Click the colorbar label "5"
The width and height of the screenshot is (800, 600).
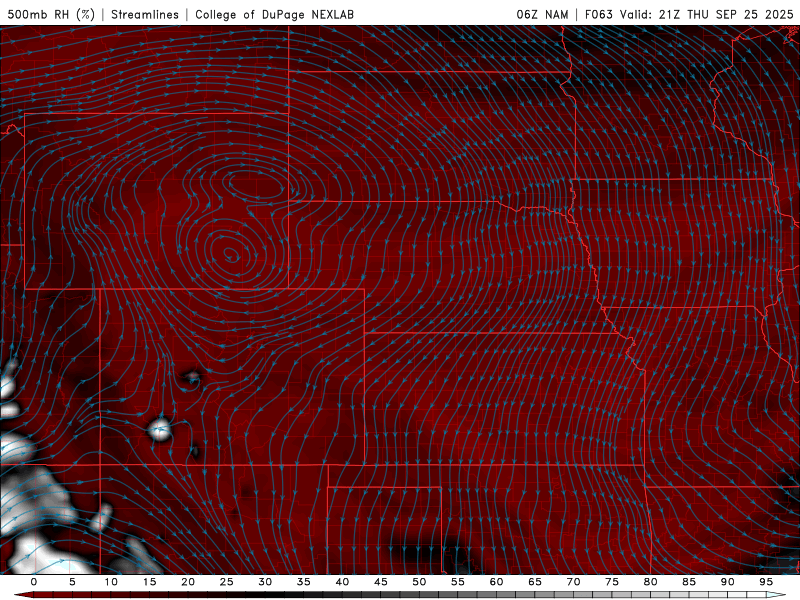pos(72,582)
